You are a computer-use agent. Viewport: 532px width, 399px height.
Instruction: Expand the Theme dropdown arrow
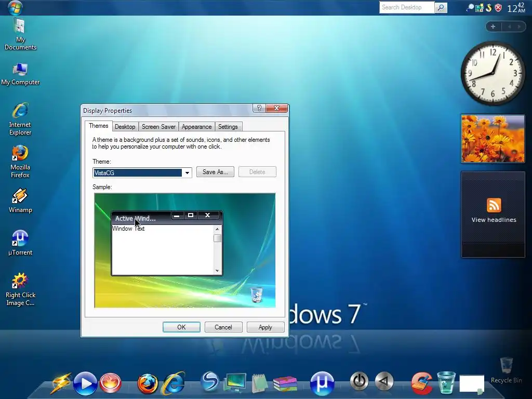click(187, 172)
